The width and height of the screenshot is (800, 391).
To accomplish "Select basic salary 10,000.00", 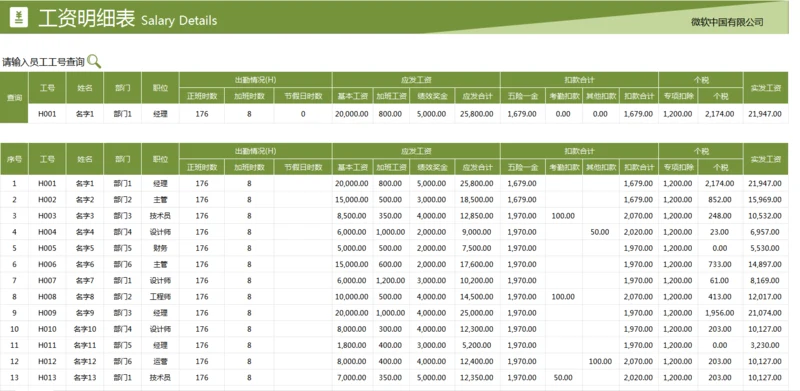I will pos(352,297).
